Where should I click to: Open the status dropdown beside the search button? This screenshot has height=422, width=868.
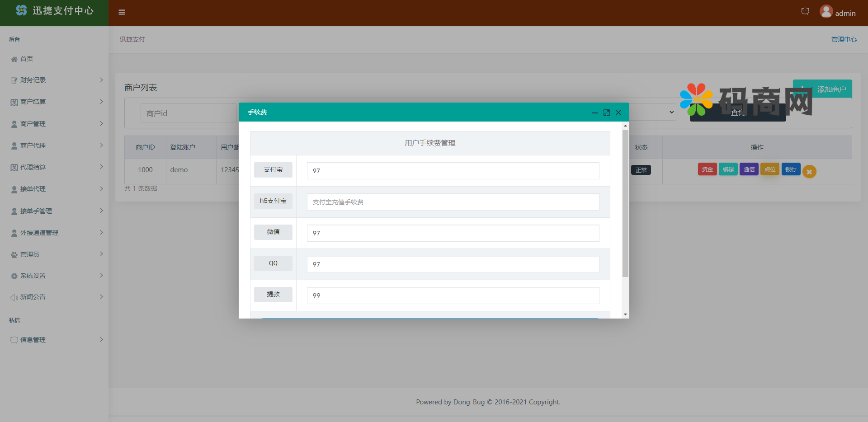(653, 113)
